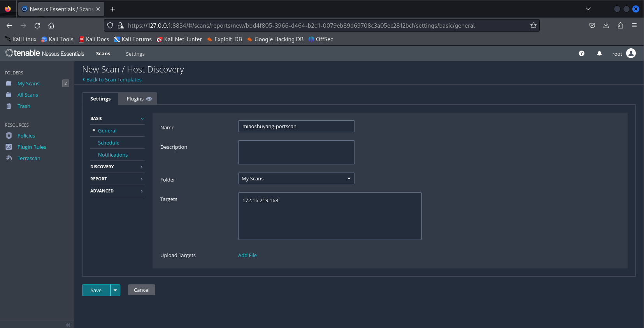644x328 pixels.
Task: Click Add File upload link
Action: click(x=247, y=255)
